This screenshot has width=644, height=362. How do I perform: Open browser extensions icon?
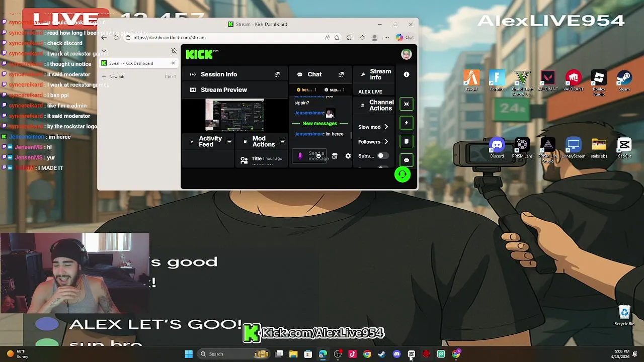(x=349, y=38)
